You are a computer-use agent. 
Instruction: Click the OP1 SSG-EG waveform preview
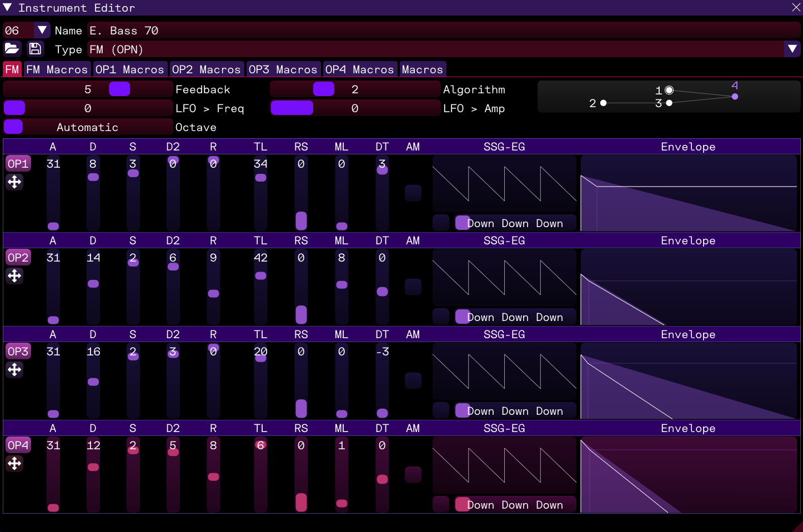[504, 184]
